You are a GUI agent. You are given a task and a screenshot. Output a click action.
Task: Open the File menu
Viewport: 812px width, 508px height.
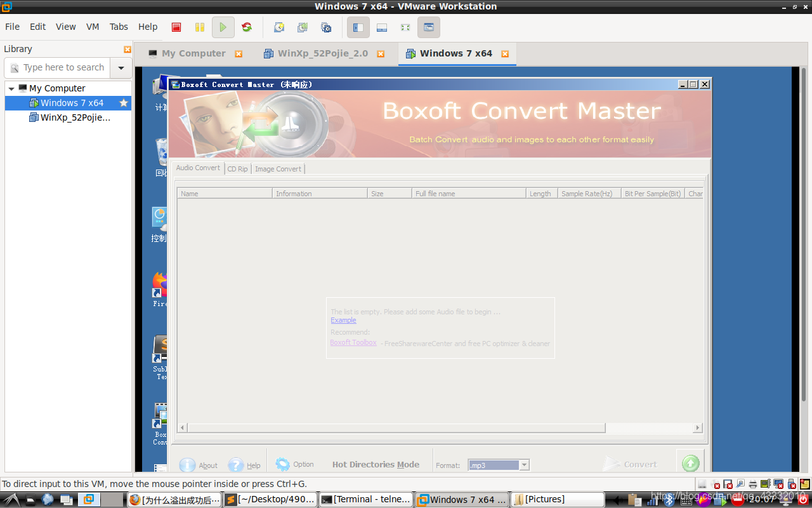(13, 27)
